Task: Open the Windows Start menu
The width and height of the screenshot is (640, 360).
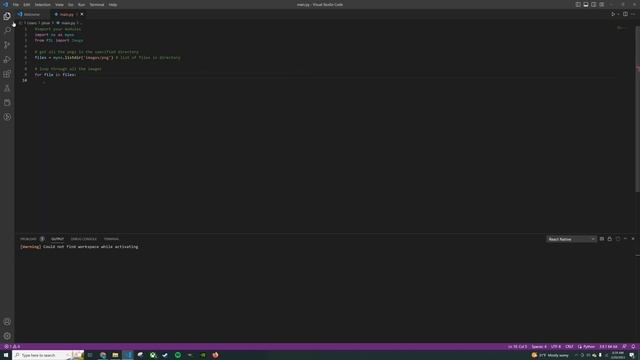Action: pos(6,355)
